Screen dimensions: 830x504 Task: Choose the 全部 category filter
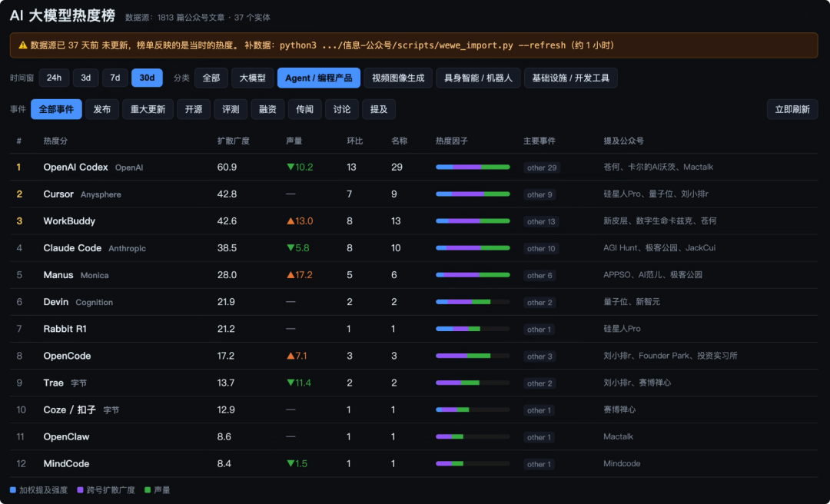coord(211,78)
